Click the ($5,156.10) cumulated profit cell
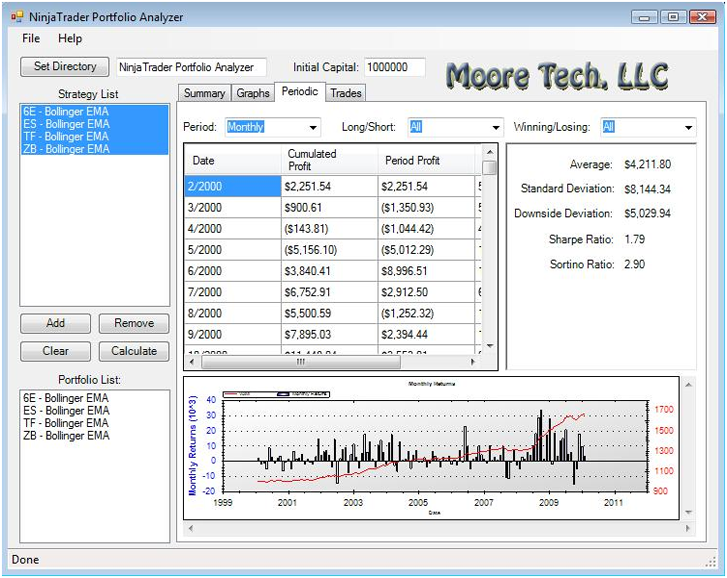This screenshot has width=727, height=578. [330, 250]
